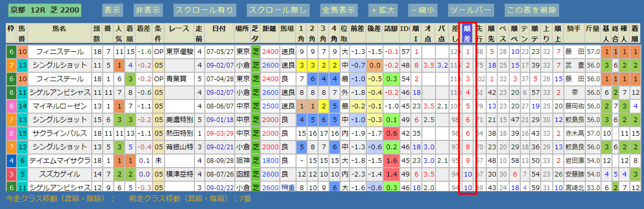Click the 表示 button
644x209 pixels.
click(112, 10)
